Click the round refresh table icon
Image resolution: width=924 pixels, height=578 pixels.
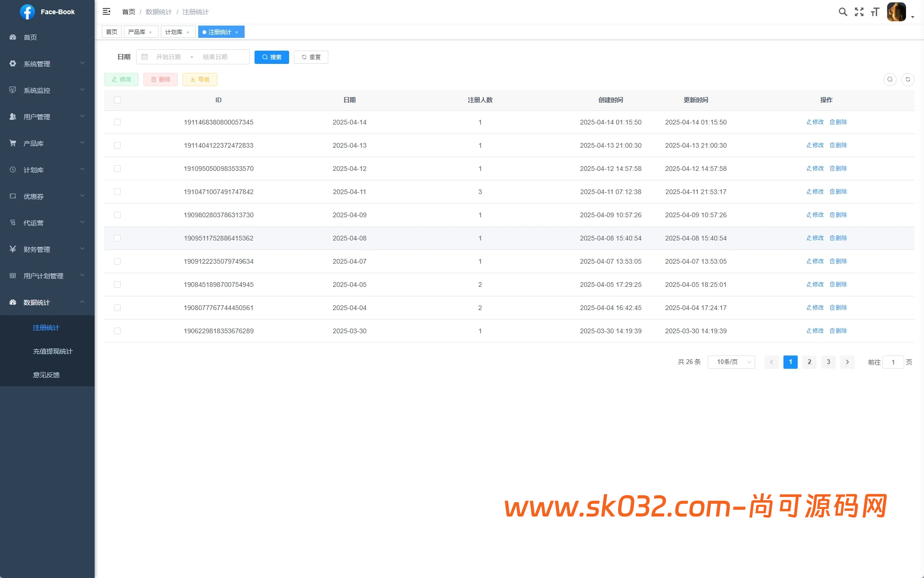(907, 80)
